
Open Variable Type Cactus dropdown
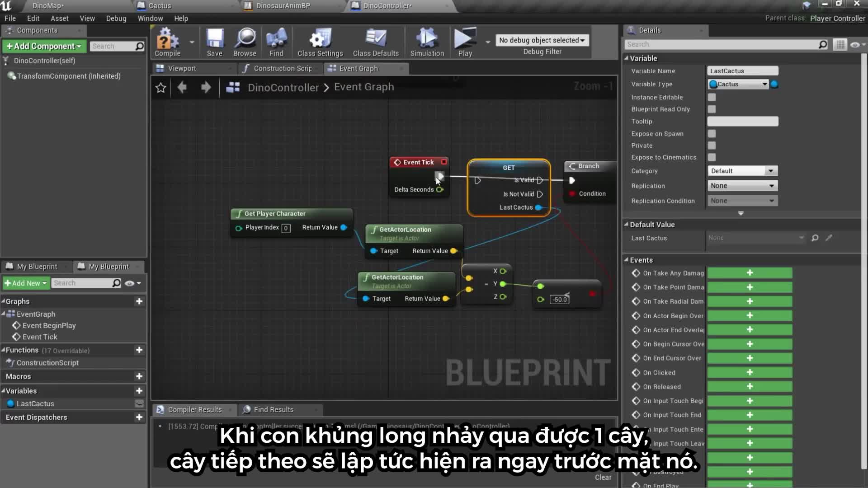(738, 84)
